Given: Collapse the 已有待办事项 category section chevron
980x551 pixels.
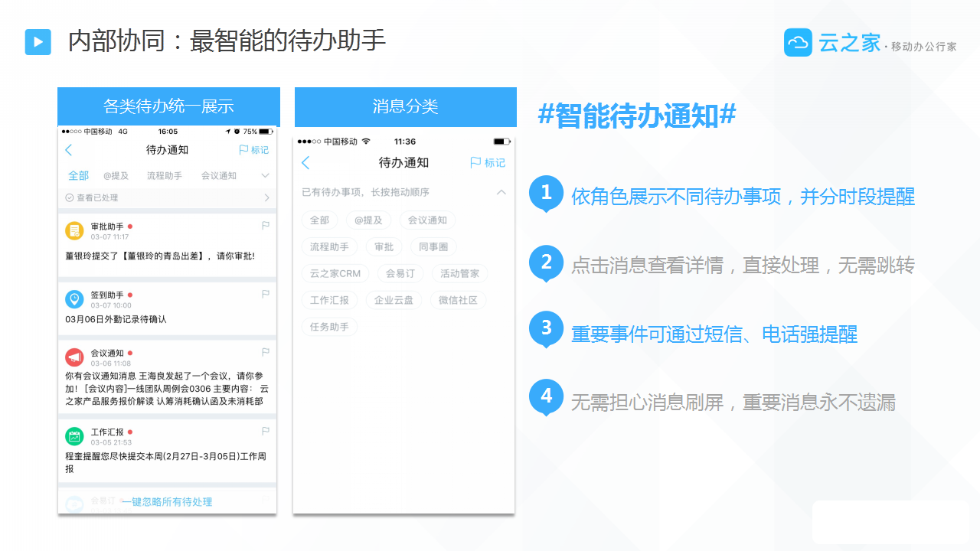Looking at the screenshot, I should 501,192.
